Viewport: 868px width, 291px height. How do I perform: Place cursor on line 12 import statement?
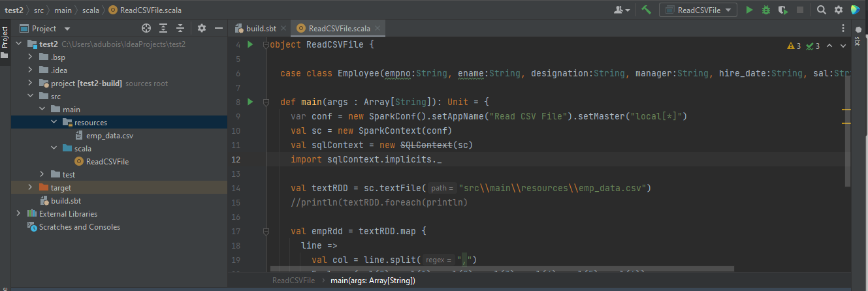[366, 159]
